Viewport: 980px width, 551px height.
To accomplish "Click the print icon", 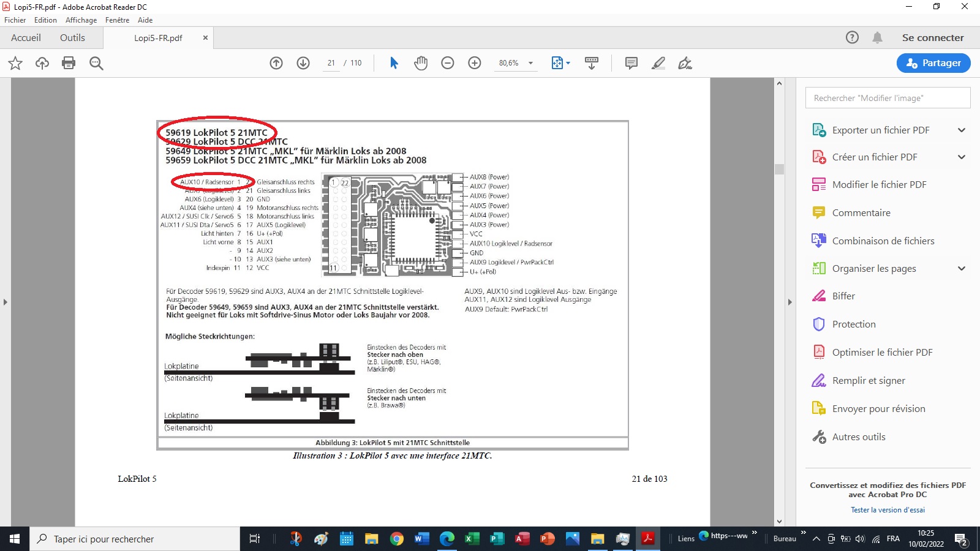I will (69, 63).
